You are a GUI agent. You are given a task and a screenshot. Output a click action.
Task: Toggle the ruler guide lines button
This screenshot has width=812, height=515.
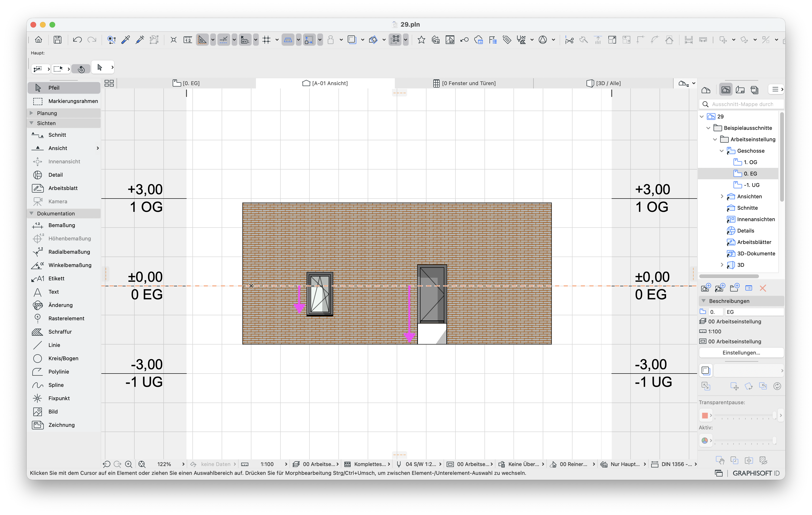(202, 40)
